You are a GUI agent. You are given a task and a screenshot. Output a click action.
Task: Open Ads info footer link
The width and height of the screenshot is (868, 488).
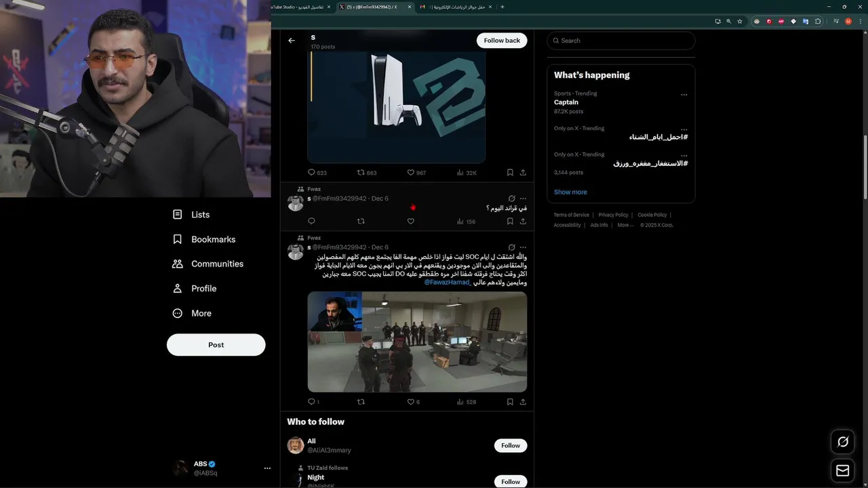[599, 225]
